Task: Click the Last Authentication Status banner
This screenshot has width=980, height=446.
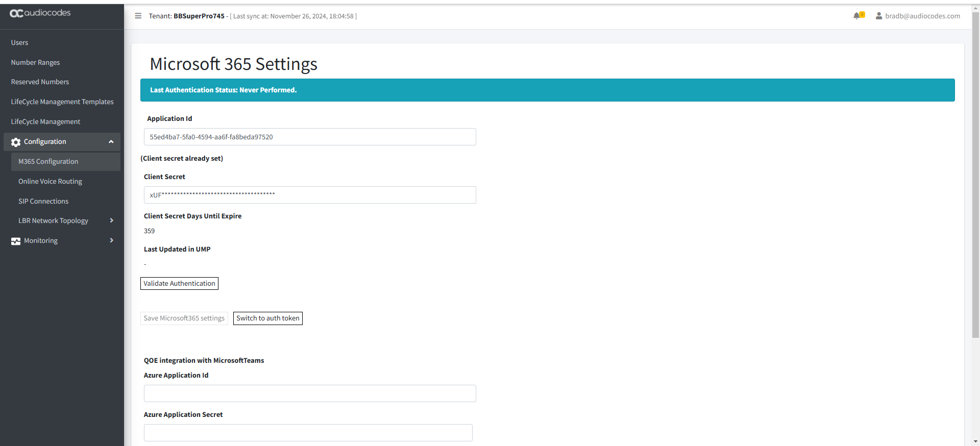Action: (x=547, y=90)
